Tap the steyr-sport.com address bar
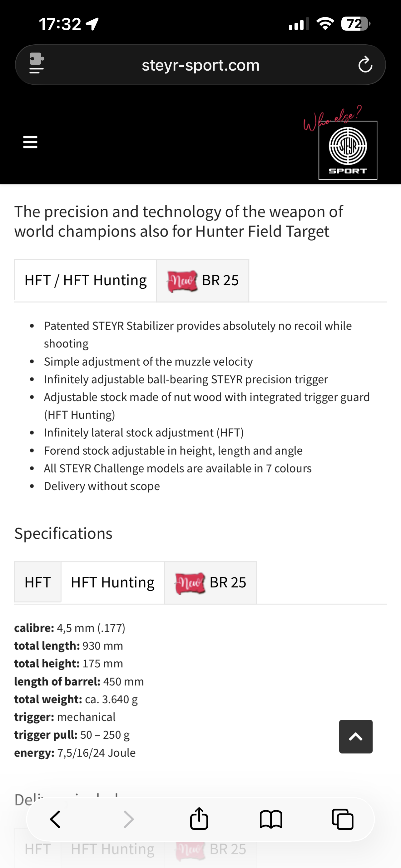Screen dimensions: 401x868 pyautogui.click(x=200, y=65)
